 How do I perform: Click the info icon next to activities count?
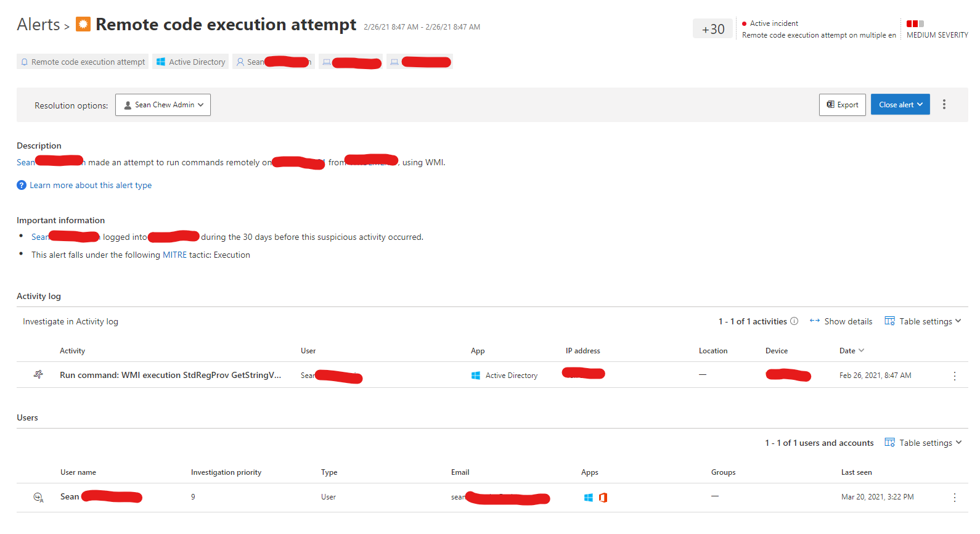(794, 321)
